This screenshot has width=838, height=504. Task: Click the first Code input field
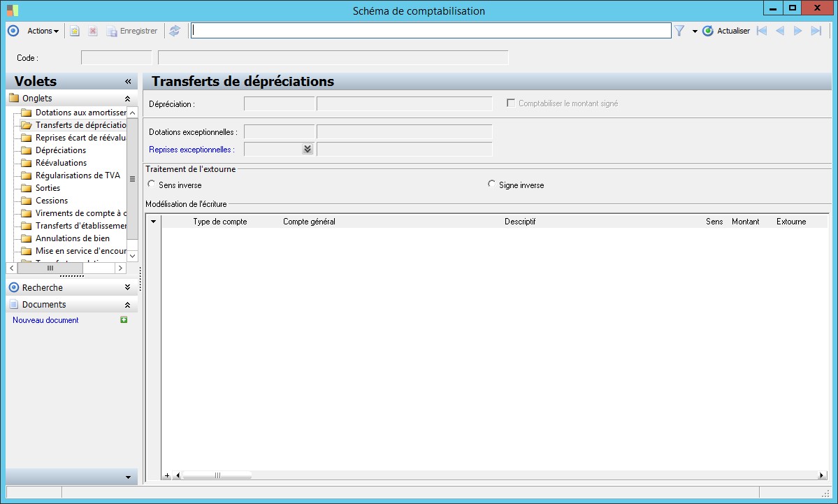pyautogui.click(x=117, y=58)
